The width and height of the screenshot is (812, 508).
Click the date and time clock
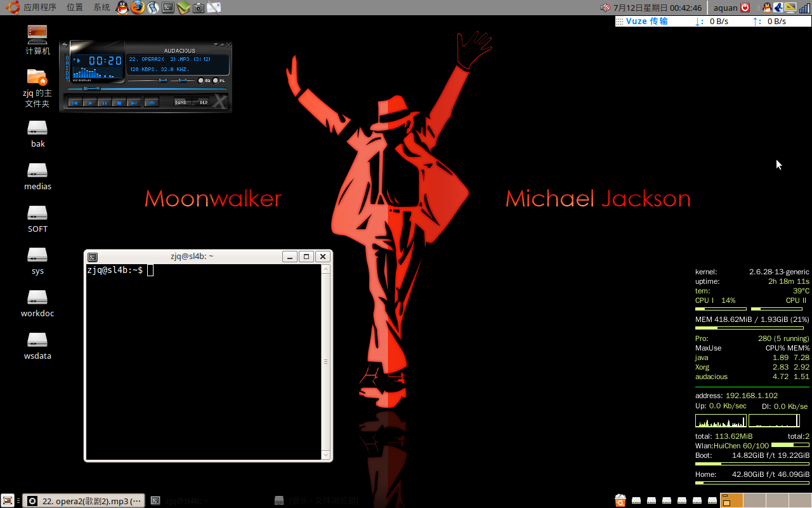coord(657,8)
